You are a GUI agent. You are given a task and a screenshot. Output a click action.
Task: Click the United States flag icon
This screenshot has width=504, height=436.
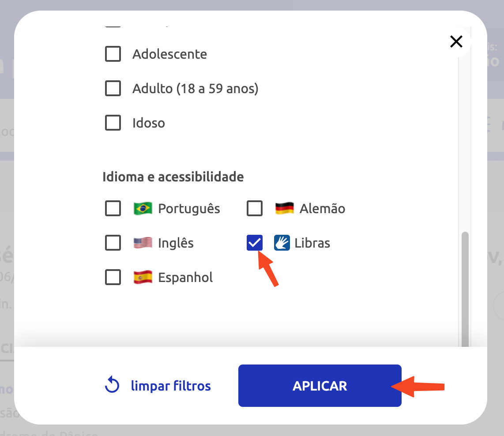tap(143, 243)
